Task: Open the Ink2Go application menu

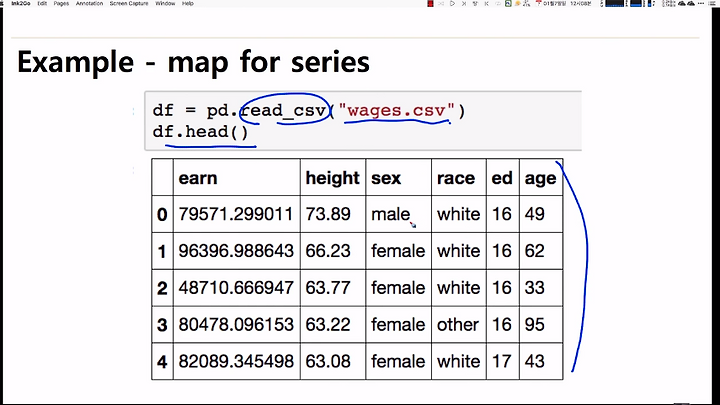Action: click(x=21, y=3)
